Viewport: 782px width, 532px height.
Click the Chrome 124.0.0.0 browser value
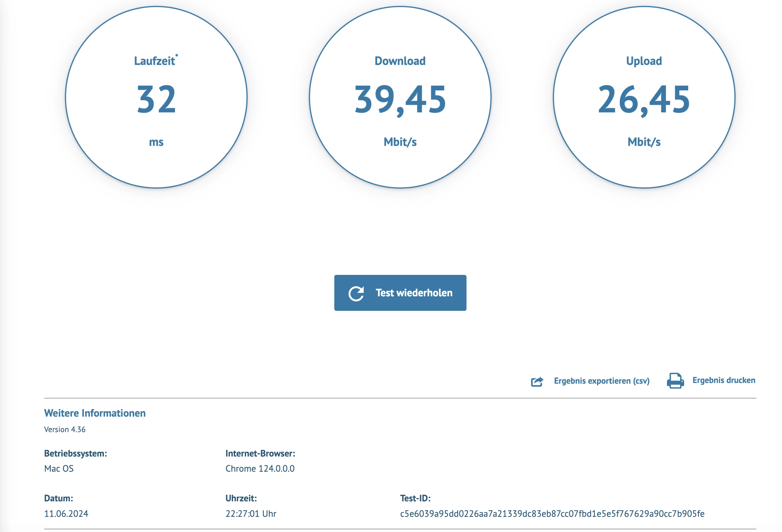260,469
